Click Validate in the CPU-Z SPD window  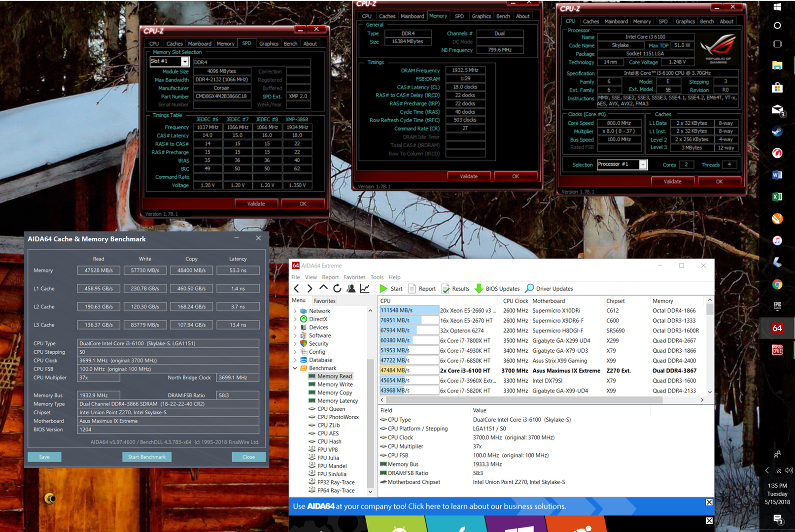(256, 203)
